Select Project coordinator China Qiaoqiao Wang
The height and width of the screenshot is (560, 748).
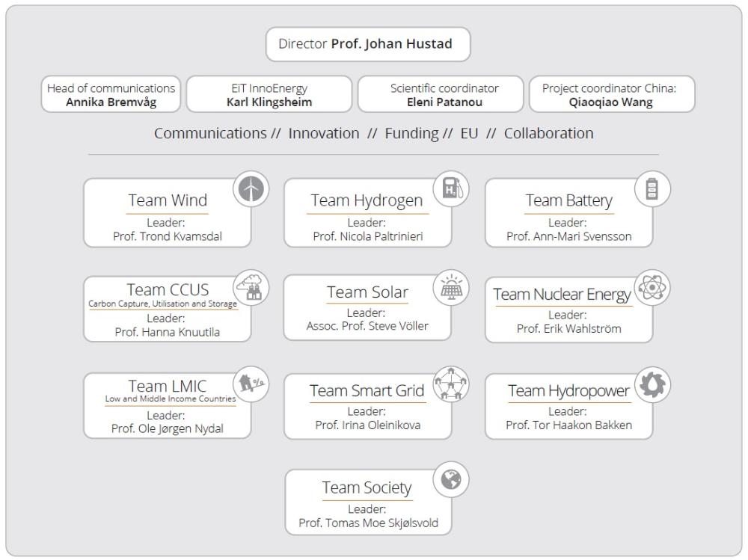click(611, 96)
